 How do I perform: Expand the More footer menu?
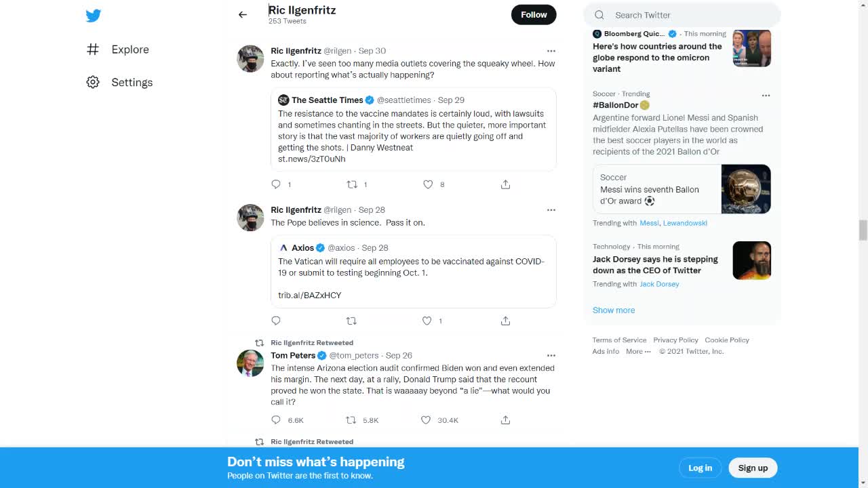point(638,351)
